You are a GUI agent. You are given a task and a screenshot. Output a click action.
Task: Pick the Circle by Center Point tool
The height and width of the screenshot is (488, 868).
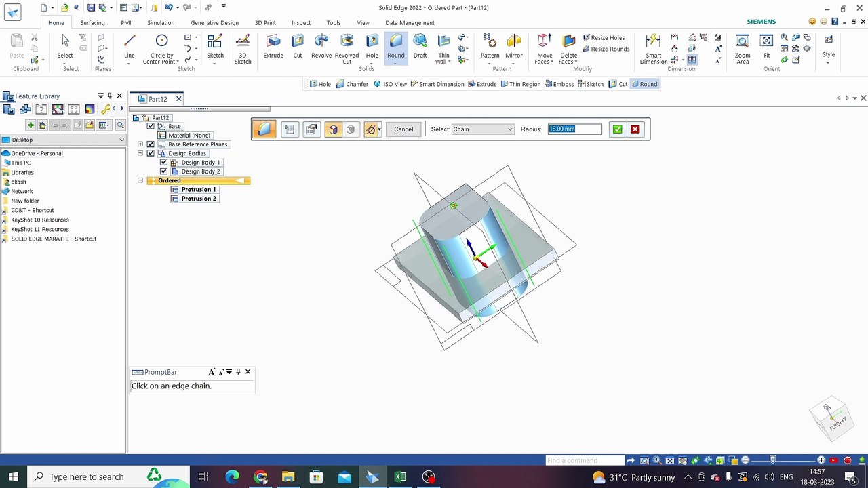[x=161, y=49]
